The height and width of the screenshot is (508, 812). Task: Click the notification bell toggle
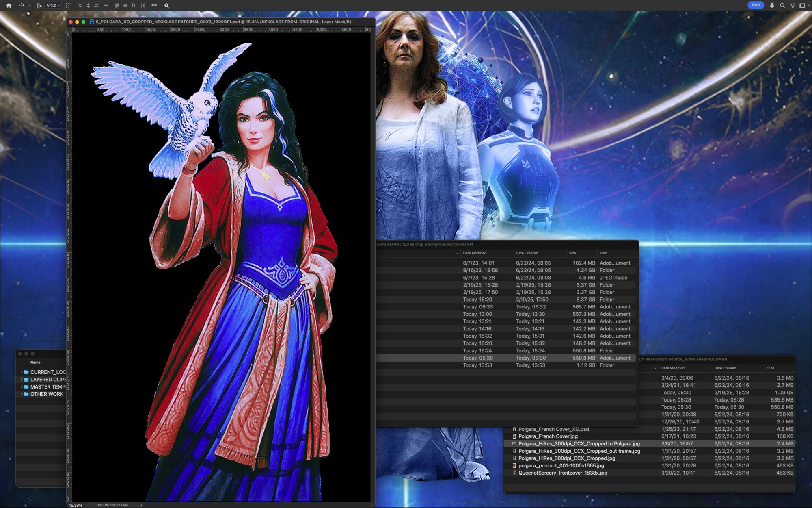coord(772,5)
